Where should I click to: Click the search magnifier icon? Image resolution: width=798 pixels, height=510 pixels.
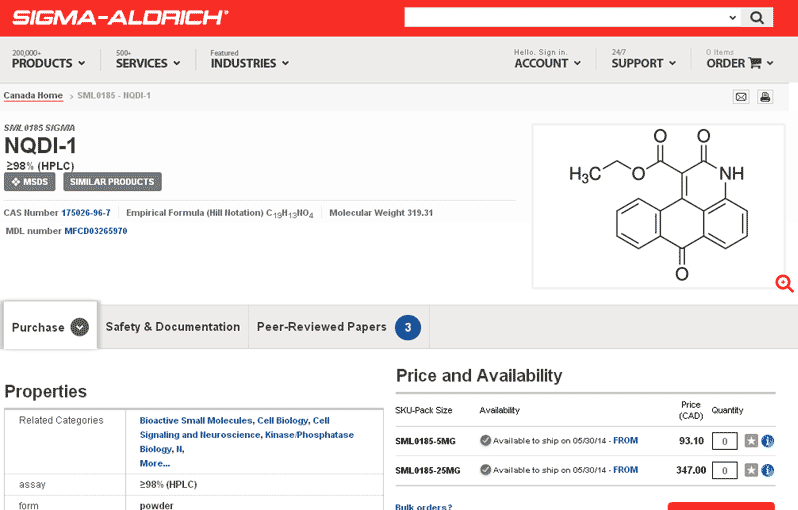757,18
